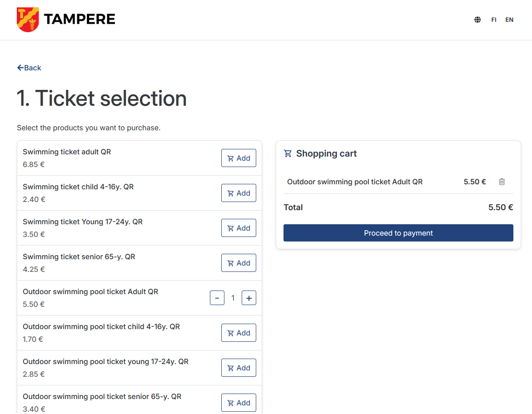Image resolution: width=532 pixels, height=414 pixels.
Task: Click the shopping cart heading icon
Action: [288, 153]
